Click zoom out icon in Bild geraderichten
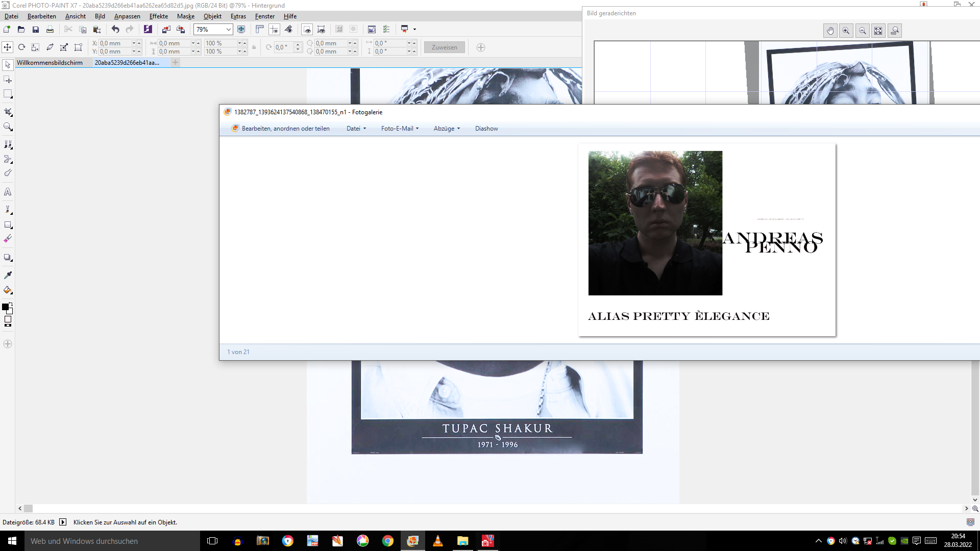Image resolution: width=980 pixels, height=551 pixels. click(863, 31)
